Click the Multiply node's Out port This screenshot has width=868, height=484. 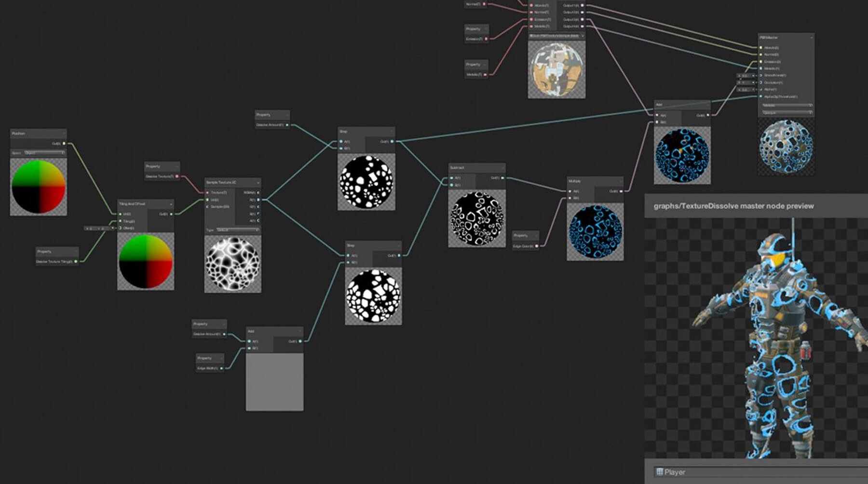pos(621,191)
